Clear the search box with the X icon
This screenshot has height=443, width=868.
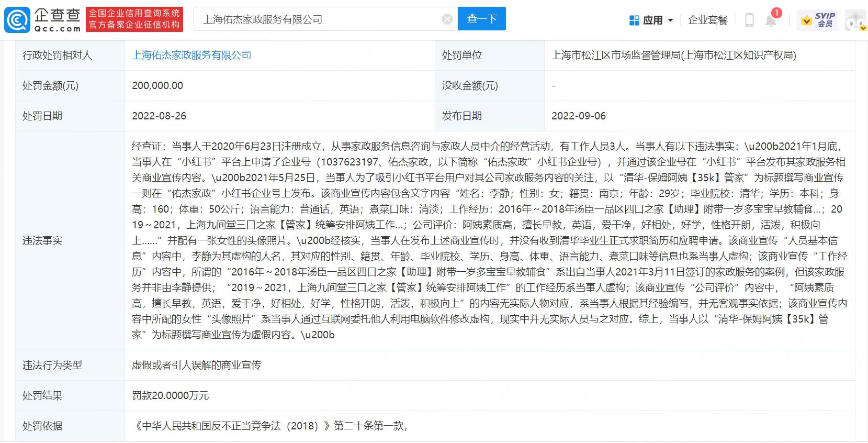click(x=447, y=19)
